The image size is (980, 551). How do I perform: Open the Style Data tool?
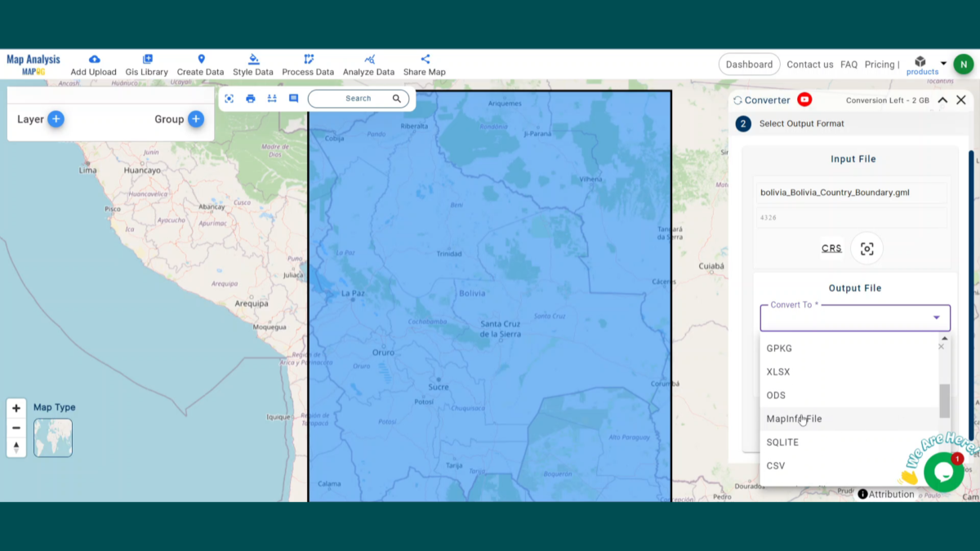(252, 64)
